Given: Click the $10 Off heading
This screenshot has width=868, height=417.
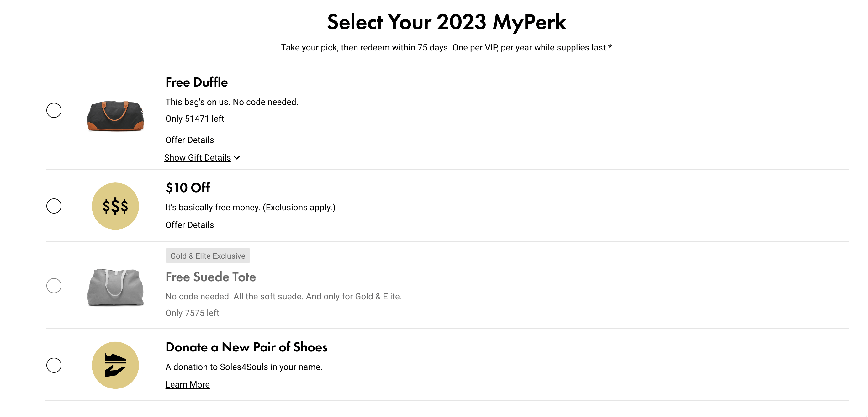Looking at the screenshot, I should pyautogui.click(x=188, y=187).
